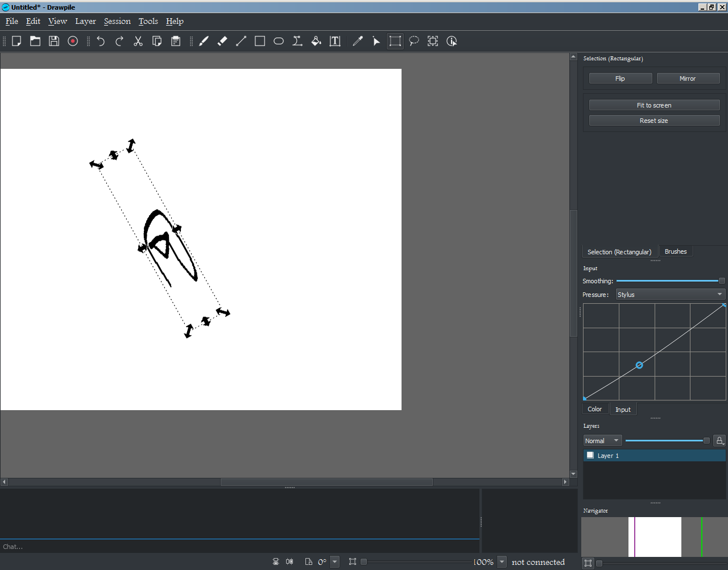Click the zoom-to-fit icon in status bar
Viewport: 728px width, 570px height.
353,561
